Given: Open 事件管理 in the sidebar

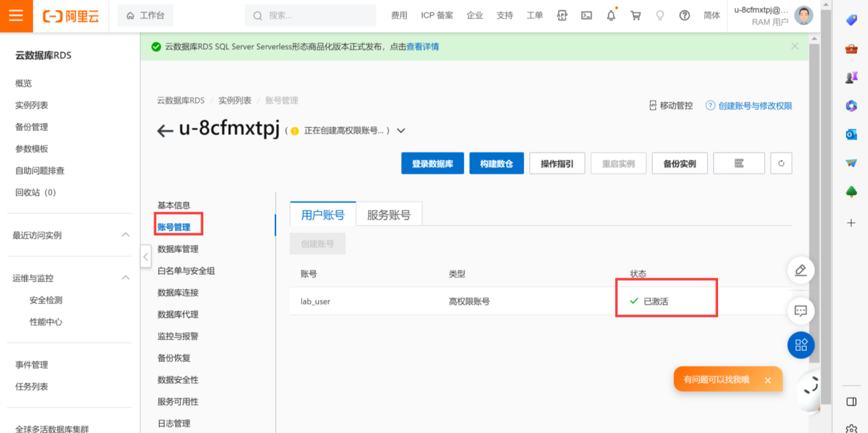Looking at the screenshot, I should (31, 365).
